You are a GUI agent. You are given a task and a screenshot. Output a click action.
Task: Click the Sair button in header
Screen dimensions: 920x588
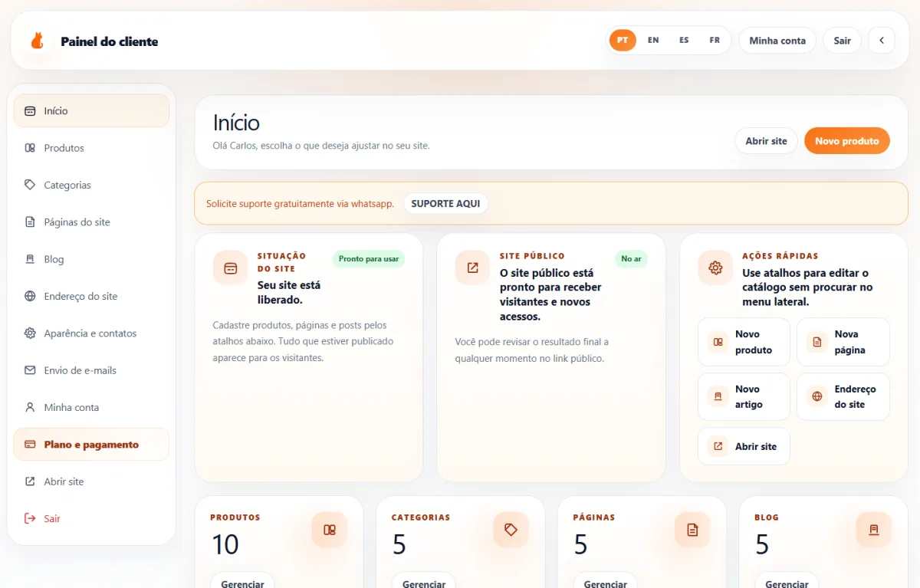pyautogui.click(x=843, y=41)
